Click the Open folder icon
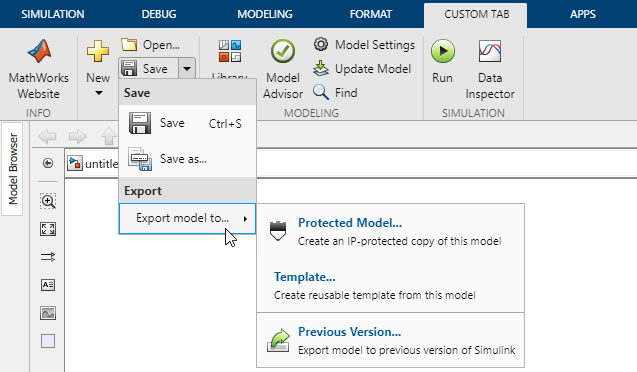 point(129,44)
